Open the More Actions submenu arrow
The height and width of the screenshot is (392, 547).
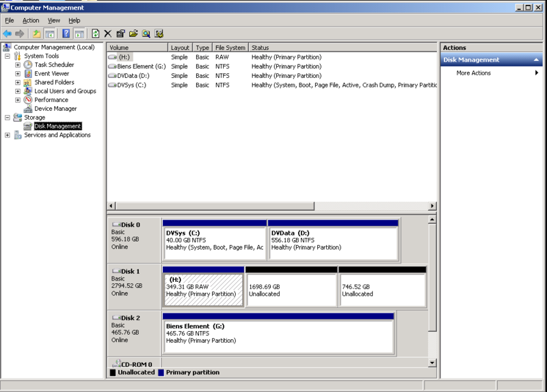click(537, 73)
